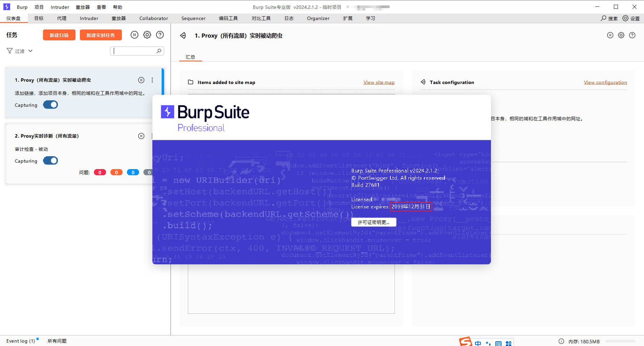The image size is (644, 346).
Task: Switch Sogou Chinese/English input mode
Action: [478, 343]
